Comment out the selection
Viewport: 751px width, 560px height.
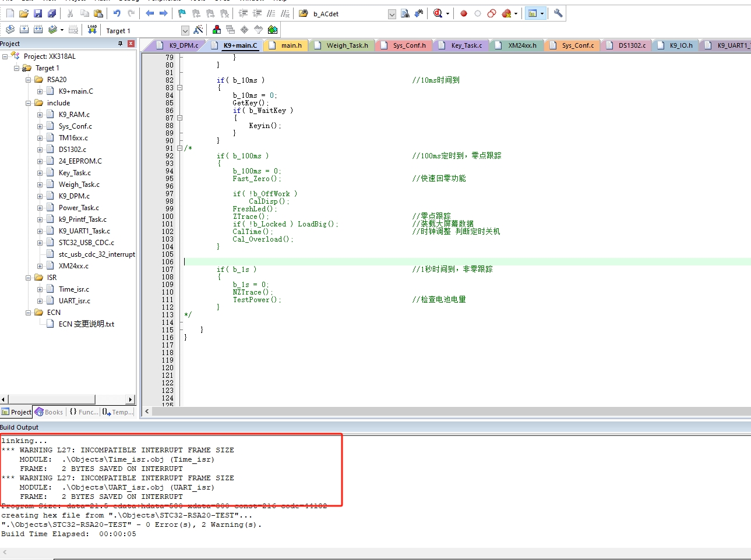point(271,13)
